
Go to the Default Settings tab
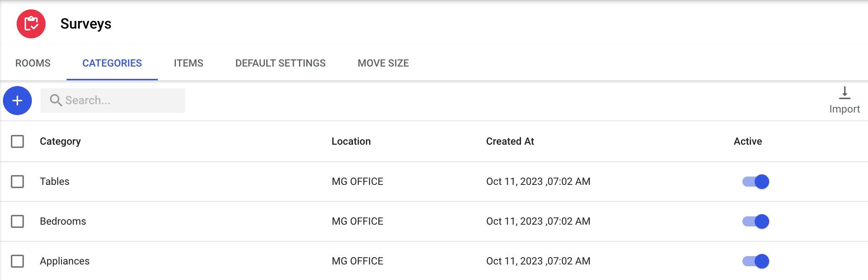pyautogui.click(x=280, y=63)
